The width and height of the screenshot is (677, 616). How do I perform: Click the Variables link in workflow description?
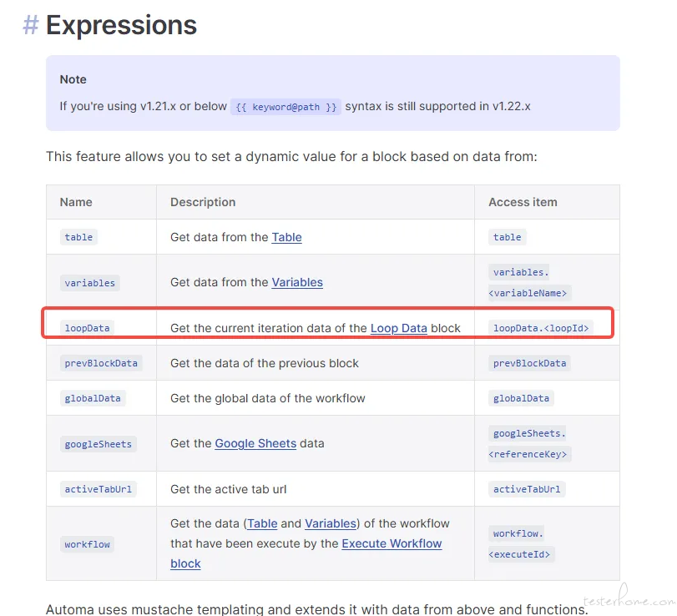tap(331, 523)
